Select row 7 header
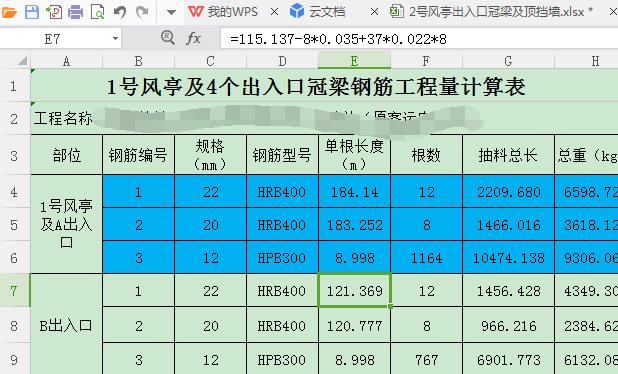 15,290
